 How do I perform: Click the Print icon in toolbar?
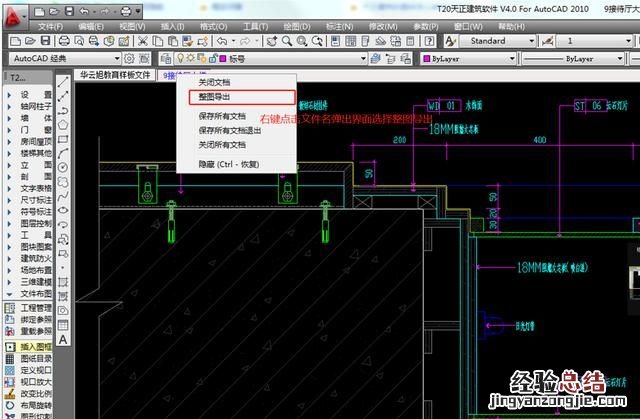(64, 41)
